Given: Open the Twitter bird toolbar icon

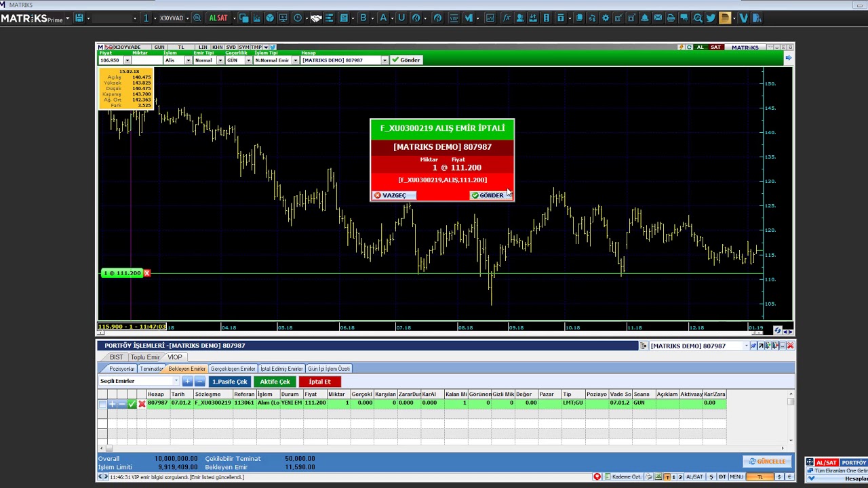Looking at the screenshot, I should click(711, 18).
